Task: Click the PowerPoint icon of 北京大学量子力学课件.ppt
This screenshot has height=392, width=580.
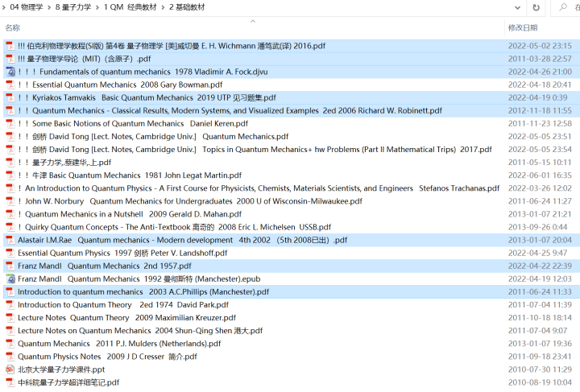Action: [x=10, y=369]
